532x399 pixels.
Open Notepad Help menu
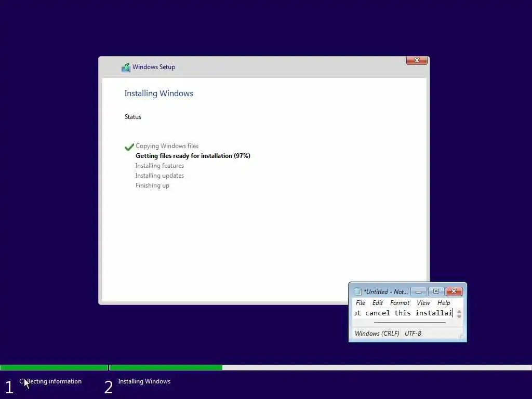[444, 303]
